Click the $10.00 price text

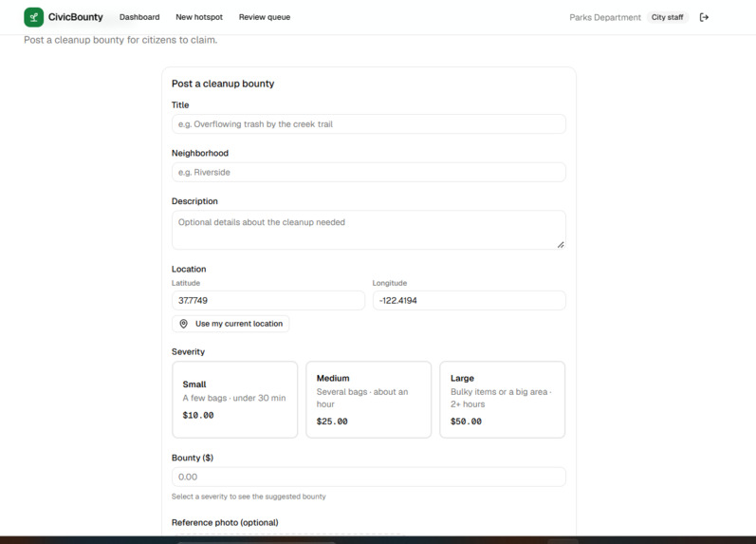(x=198, y=415)
